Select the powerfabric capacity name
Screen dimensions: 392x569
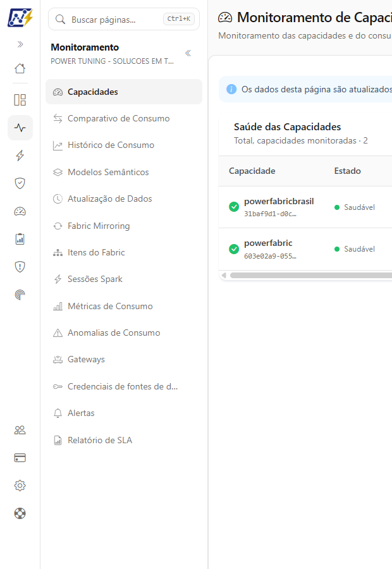point(268,243)
